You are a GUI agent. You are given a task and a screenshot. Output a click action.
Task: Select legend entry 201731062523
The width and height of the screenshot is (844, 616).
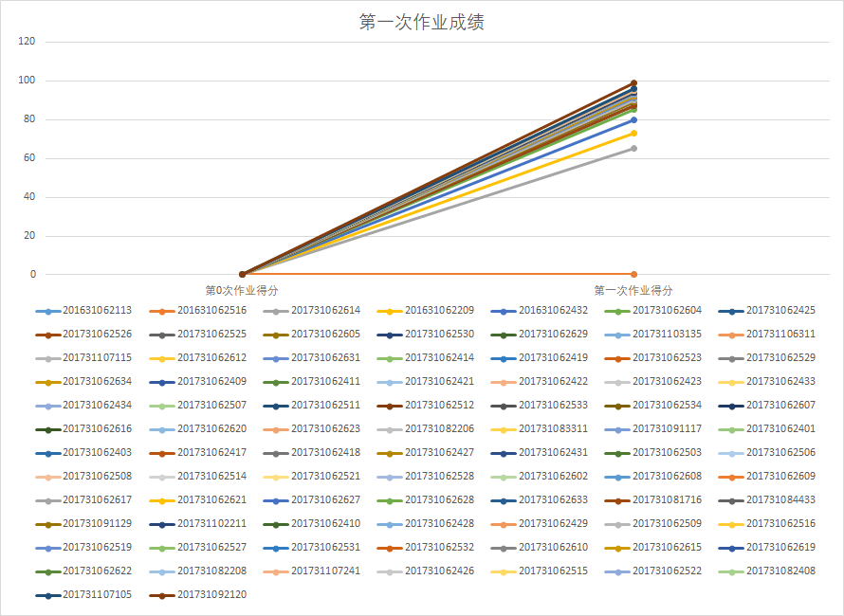click(653, 358)
